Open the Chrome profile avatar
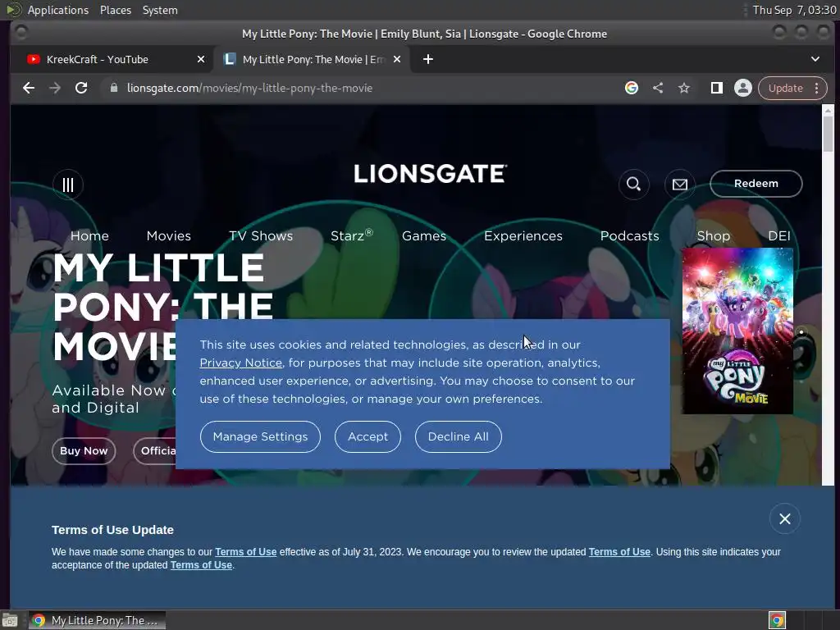 click(743, 88)
